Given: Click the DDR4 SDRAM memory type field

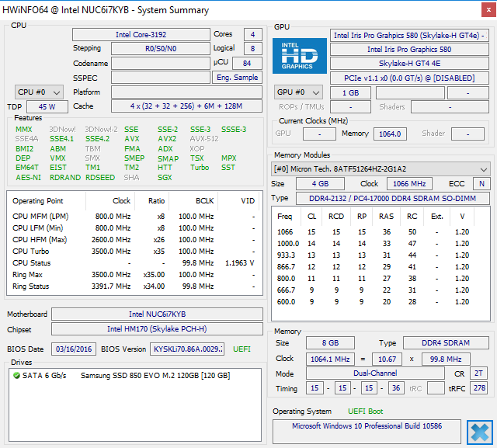Looking at the screenshot, I should (x=446, y=343).
